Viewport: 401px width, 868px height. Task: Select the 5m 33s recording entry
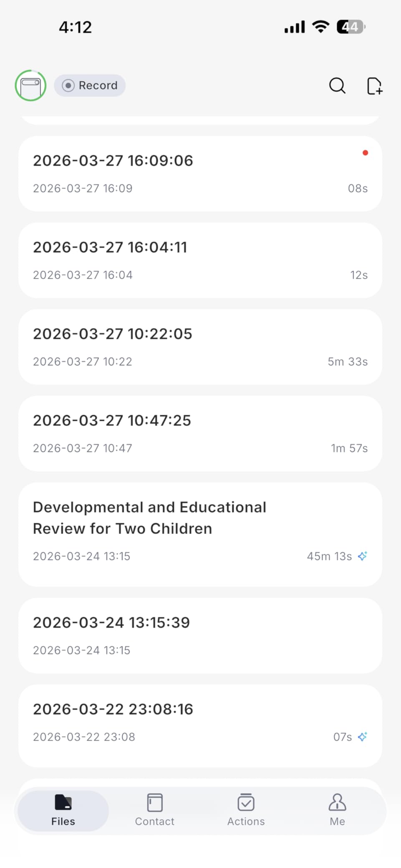click(x=200, y=347)
